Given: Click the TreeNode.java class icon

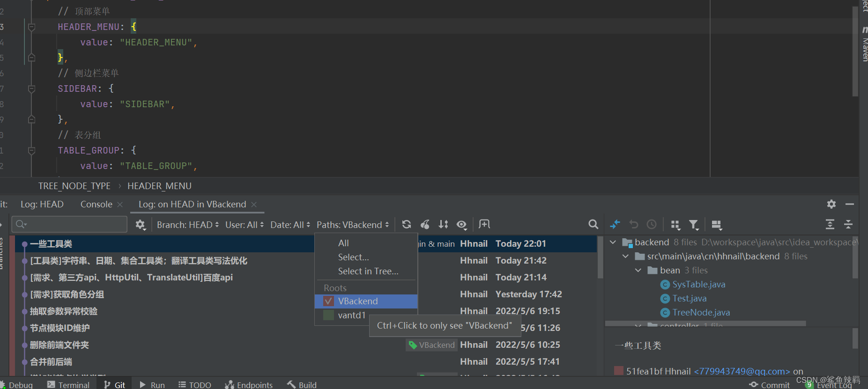Looking at the screenshot, I should tap(665, 313).
